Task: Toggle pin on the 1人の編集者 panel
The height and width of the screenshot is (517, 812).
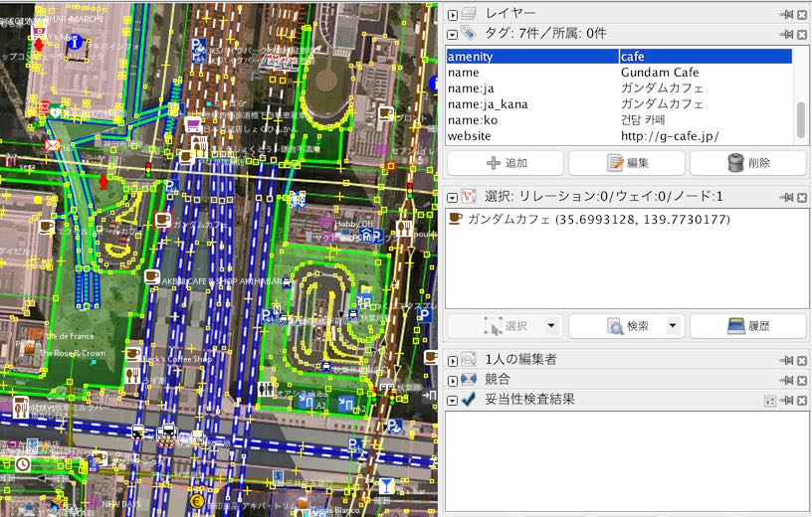Action: tap(785, 359)
